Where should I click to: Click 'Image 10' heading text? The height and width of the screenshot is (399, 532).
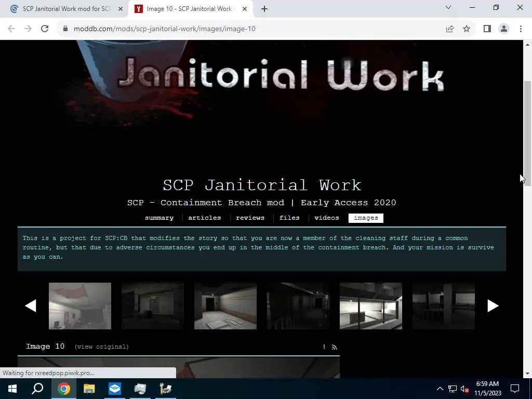click(x=45, y=347)
